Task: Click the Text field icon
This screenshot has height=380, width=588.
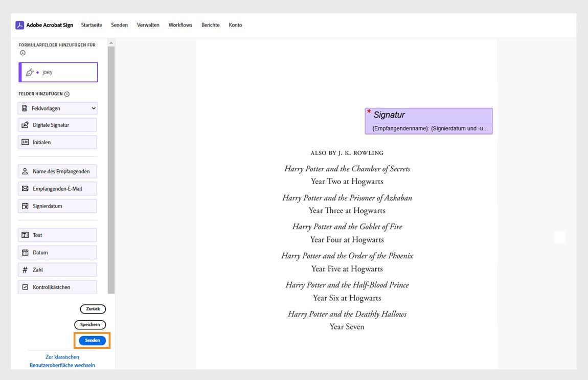Action: pyautogui.click(x=25, y=235)
